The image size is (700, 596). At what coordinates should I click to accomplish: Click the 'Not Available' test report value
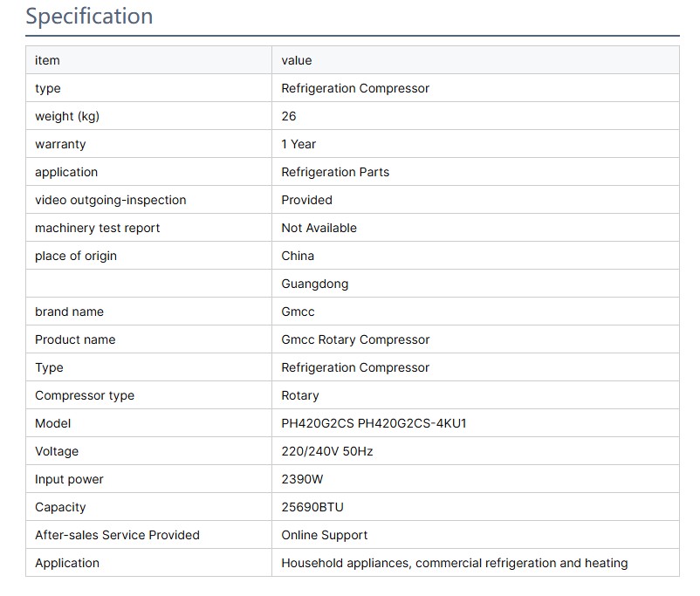pos(319,228)
